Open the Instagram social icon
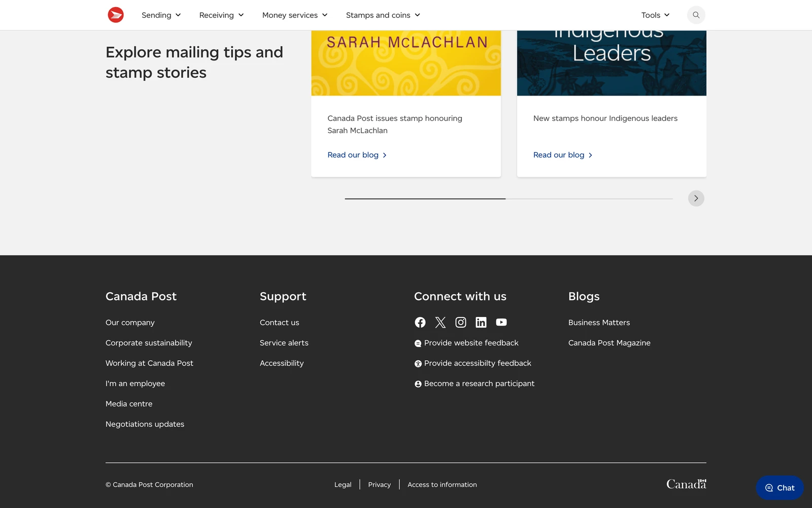 point(460,322)
